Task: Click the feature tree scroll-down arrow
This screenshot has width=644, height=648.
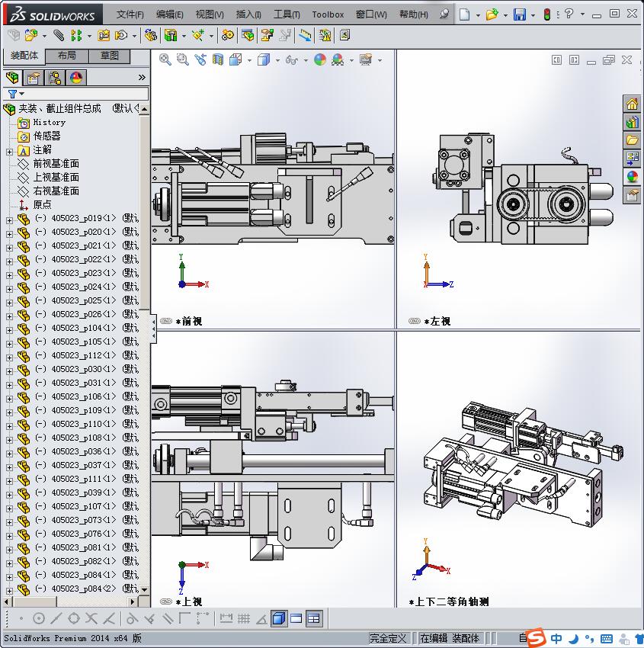Action: (145, 589)
